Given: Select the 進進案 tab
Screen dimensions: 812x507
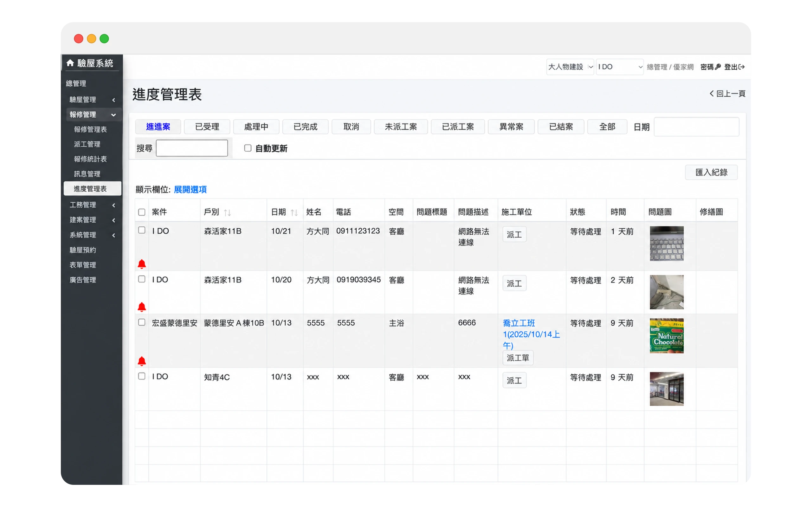Looking at the screenshot, I should (x=158, y=127).
